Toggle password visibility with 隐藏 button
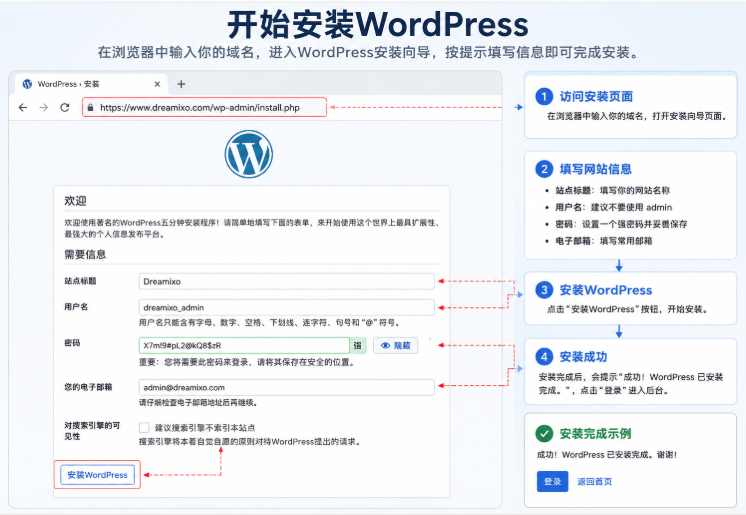The image size is (746, 515). (x=395, y=346)
